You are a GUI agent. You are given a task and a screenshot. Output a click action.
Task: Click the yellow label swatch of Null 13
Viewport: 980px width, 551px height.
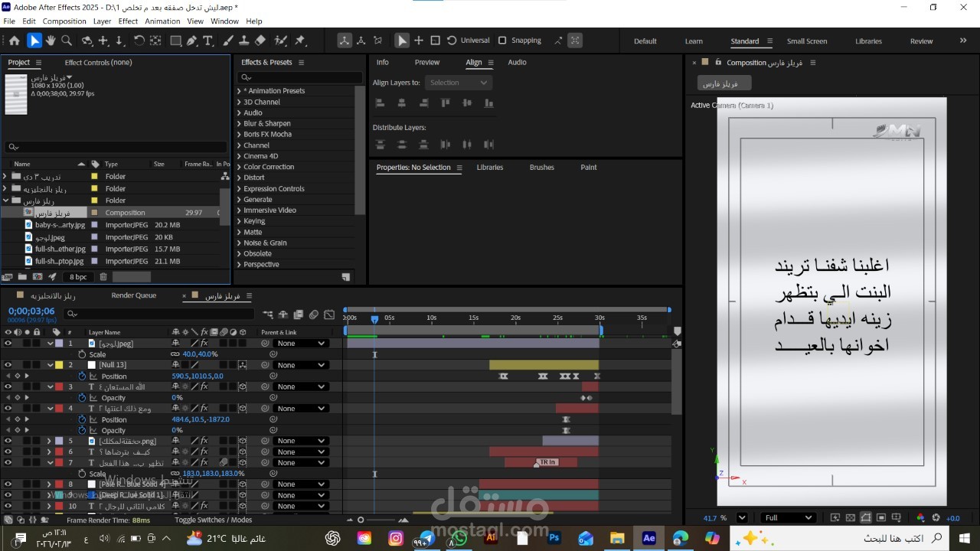pos(59,365)
